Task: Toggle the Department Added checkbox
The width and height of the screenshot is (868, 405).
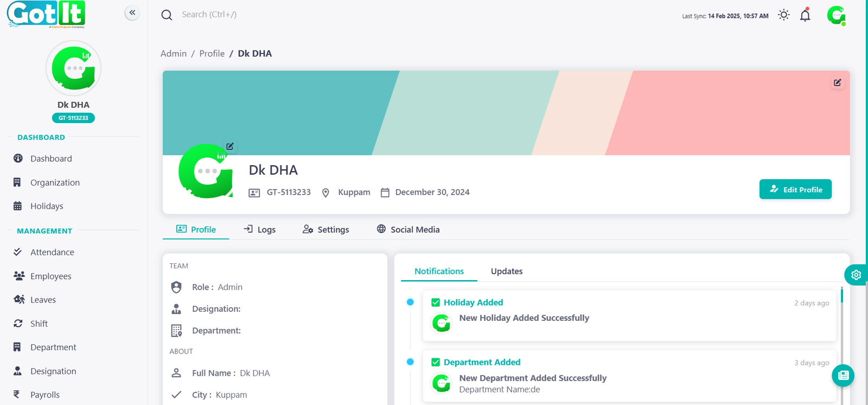Action: [436, 362]
